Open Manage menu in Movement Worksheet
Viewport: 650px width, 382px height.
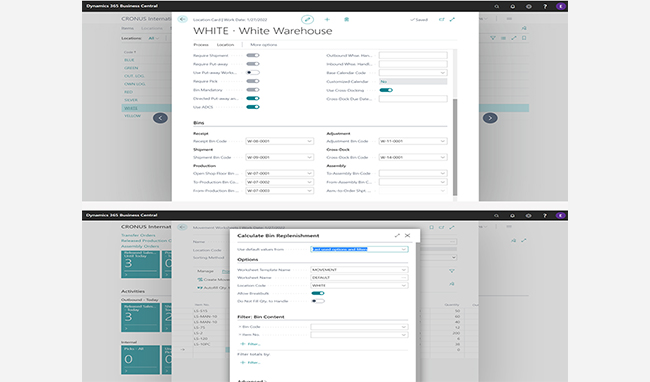[x=206, y=271]
